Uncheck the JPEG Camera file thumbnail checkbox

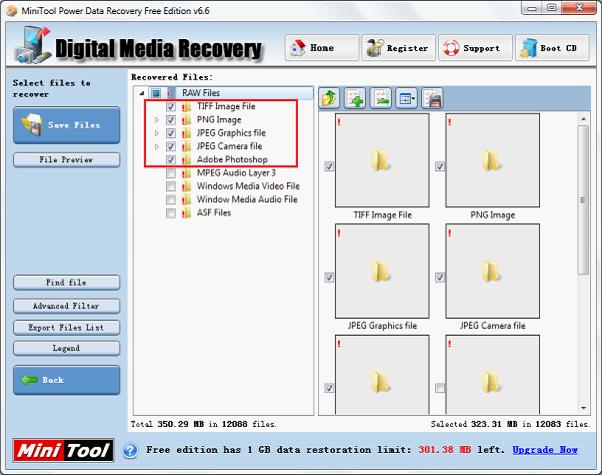[440, 277]
